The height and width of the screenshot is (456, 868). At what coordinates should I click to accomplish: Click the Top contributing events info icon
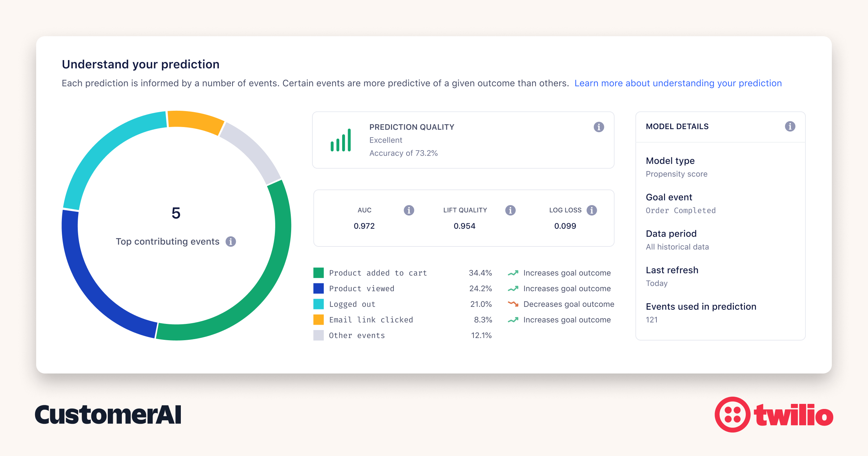coord(231,241)
